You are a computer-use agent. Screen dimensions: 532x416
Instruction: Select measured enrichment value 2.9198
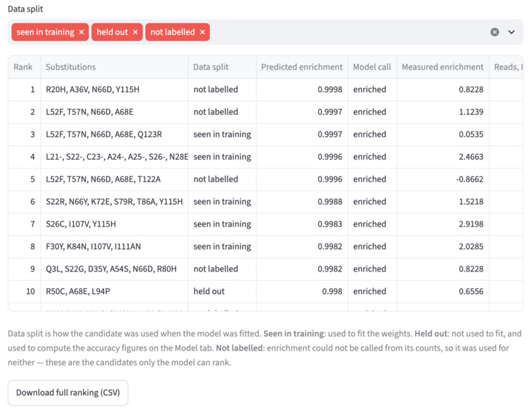[x=443, y=224]
